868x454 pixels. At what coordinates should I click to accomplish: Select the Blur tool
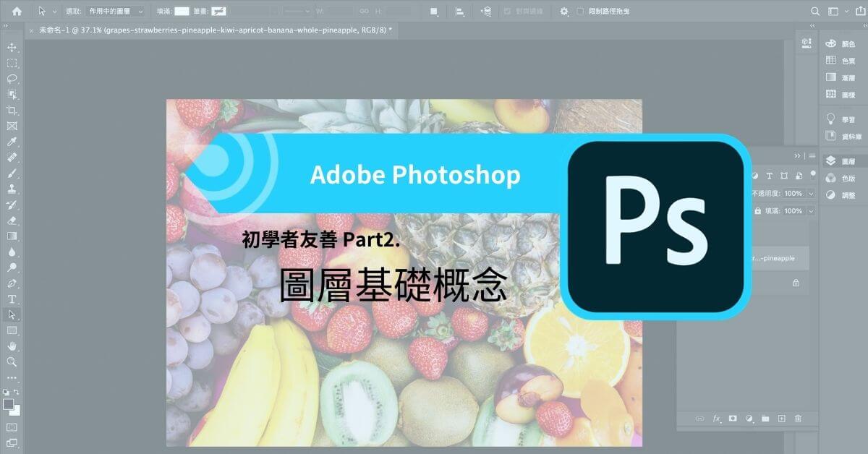(x=12, y=252)
